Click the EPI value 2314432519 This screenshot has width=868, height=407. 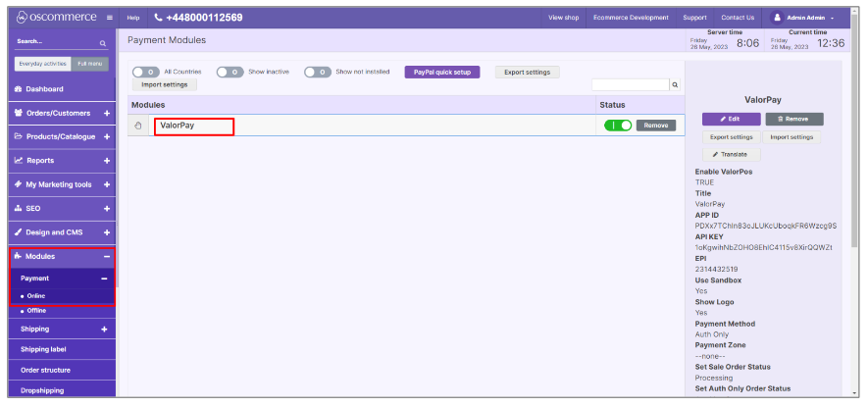click(718, 269)
